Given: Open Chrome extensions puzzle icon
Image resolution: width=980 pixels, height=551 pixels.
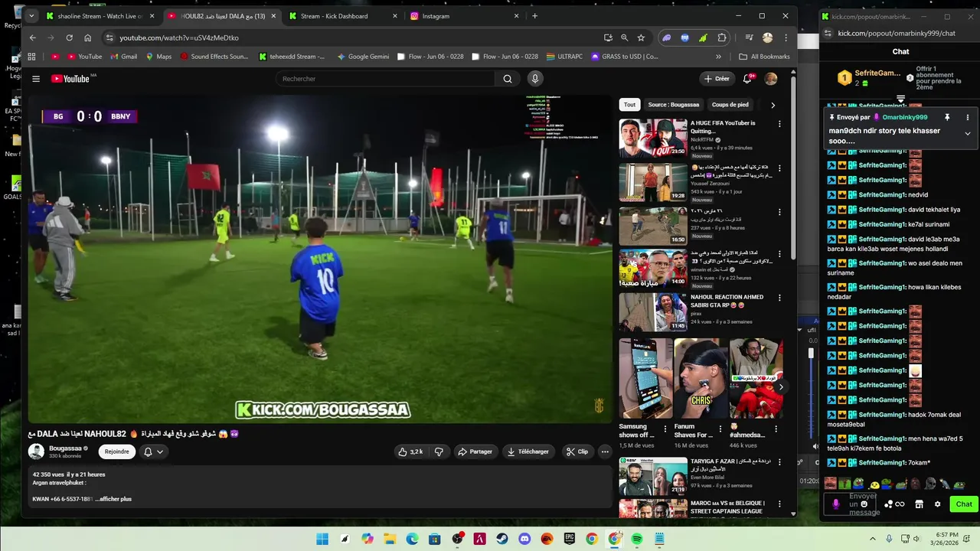Looking at the screenshot, I should pos(722,37).
